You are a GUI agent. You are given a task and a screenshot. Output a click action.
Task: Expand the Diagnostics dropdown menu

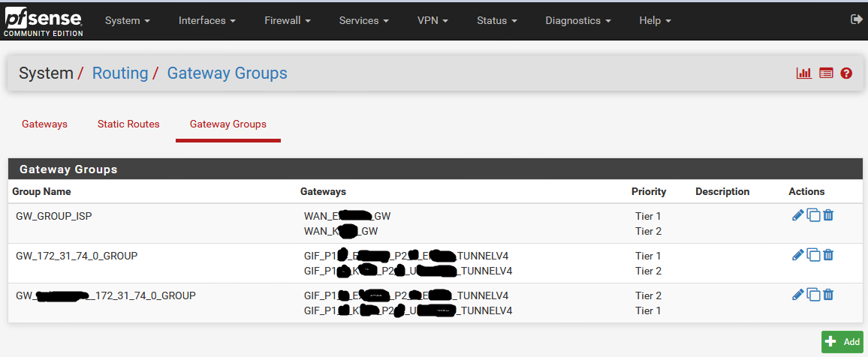tap(578, 20)
